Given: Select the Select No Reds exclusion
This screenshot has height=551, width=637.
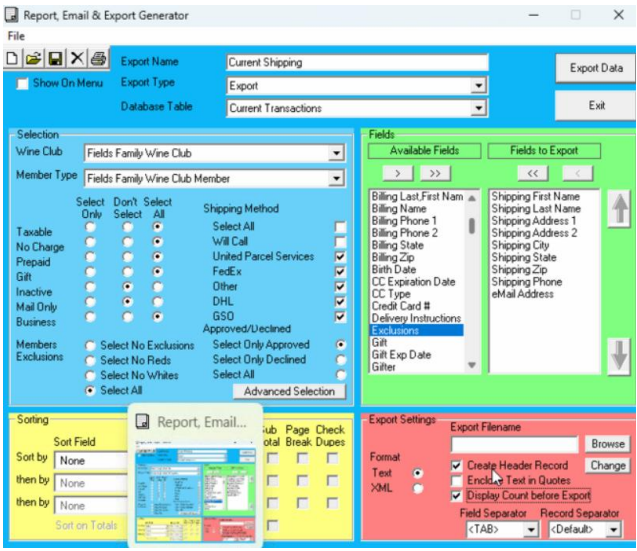Looking at the screenshot, I should [90, 360].
